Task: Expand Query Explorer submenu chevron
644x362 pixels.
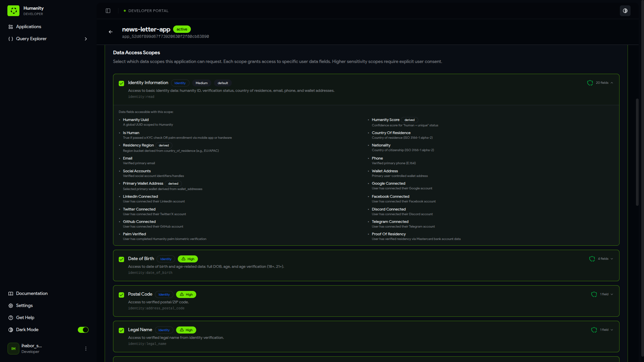Action: click(86, 39)
